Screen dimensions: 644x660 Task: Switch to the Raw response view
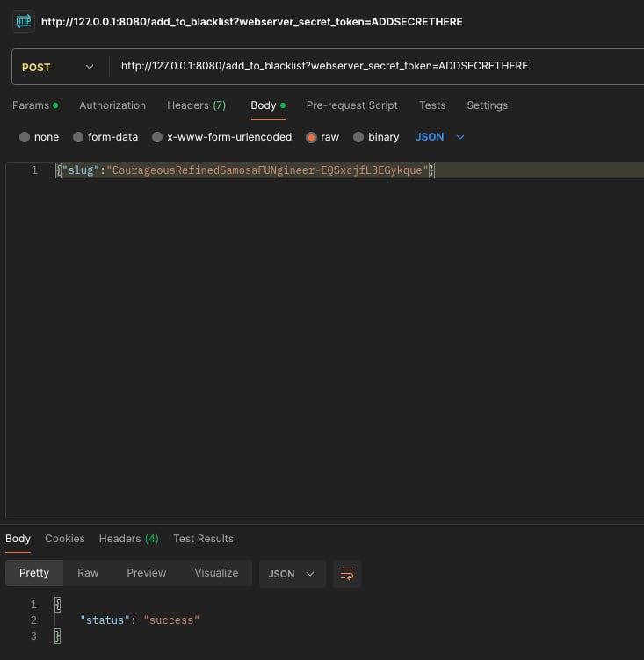coord(88,573)
